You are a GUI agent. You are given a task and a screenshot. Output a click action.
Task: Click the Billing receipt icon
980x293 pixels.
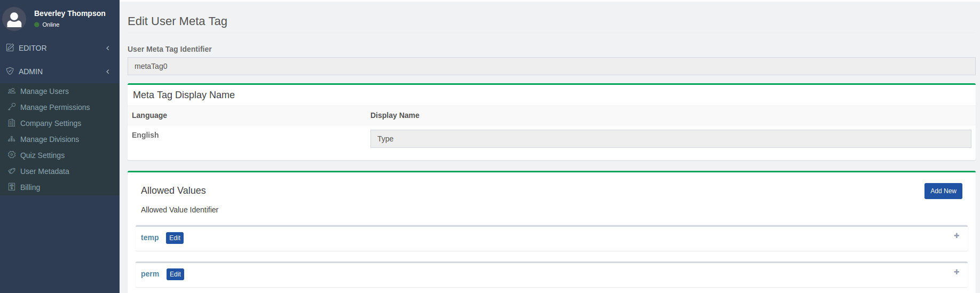pyautogui.click(x=12, y=187)
